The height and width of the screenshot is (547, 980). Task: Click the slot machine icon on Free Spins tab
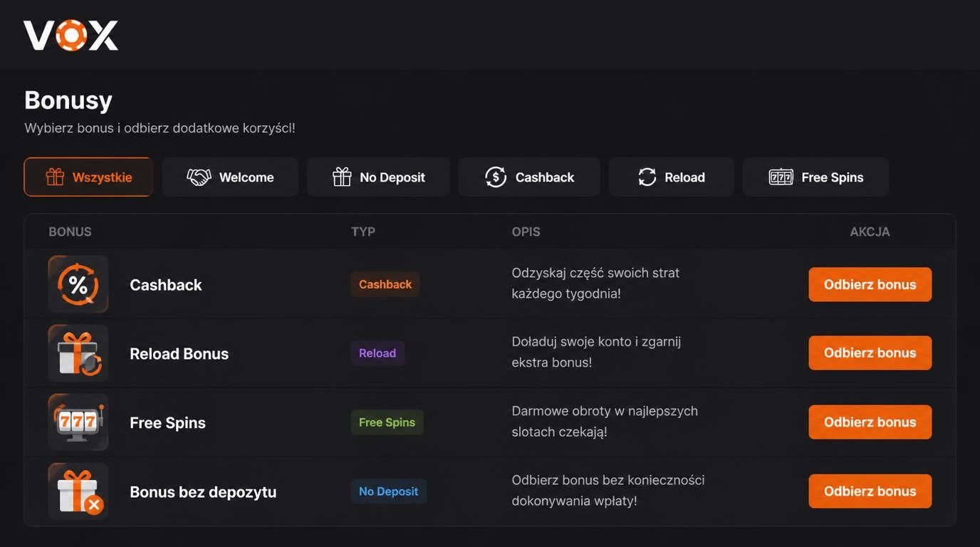click(x=781, y=177)
